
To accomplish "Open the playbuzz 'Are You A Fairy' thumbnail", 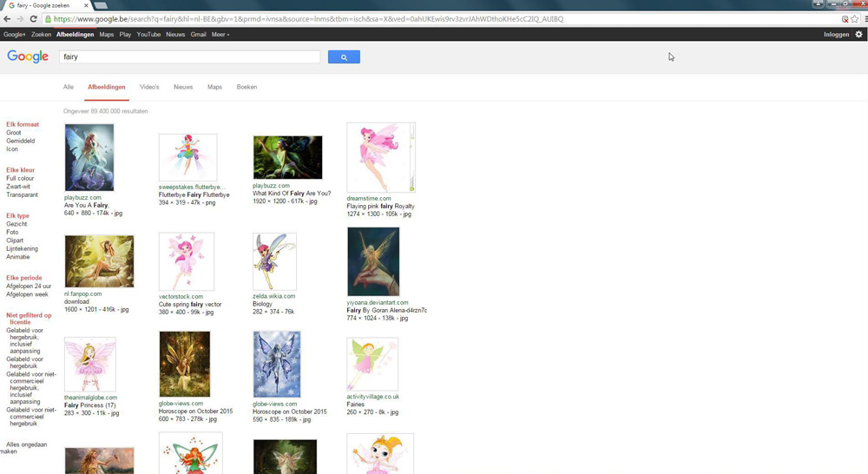I will [x=89, y=157].
